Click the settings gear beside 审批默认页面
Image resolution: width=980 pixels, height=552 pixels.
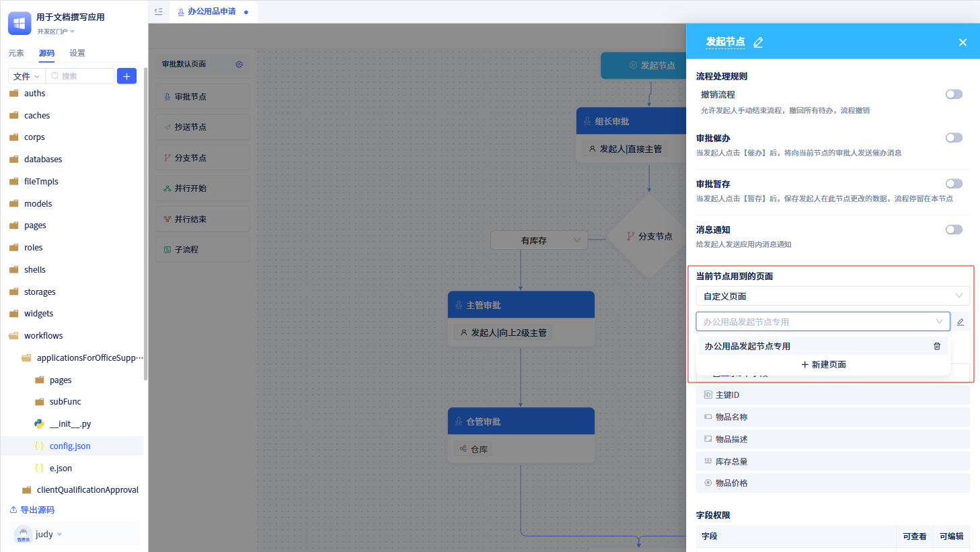click(239, 65)
